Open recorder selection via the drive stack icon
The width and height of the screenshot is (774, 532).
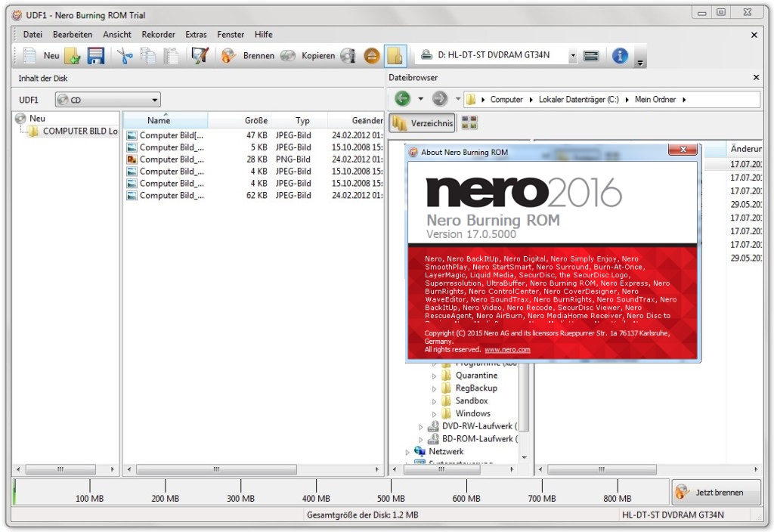(591, 56)
